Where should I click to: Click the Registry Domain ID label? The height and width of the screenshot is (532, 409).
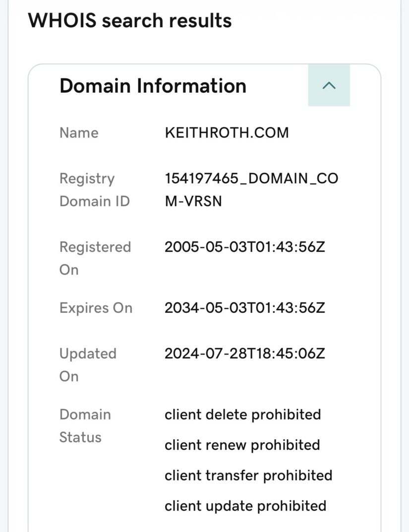(x=94, y=189)
